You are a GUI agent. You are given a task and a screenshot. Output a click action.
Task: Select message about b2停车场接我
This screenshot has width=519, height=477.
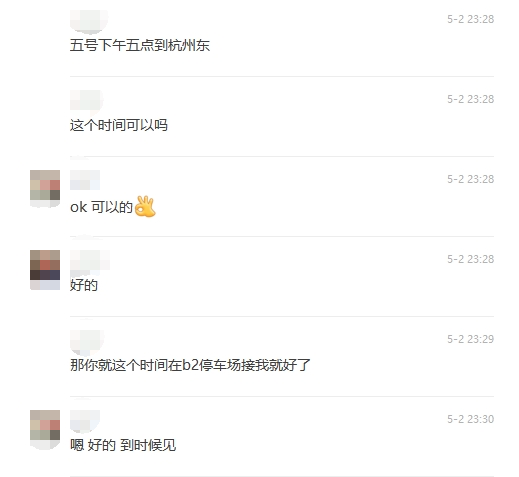click(x=190, y=365)
